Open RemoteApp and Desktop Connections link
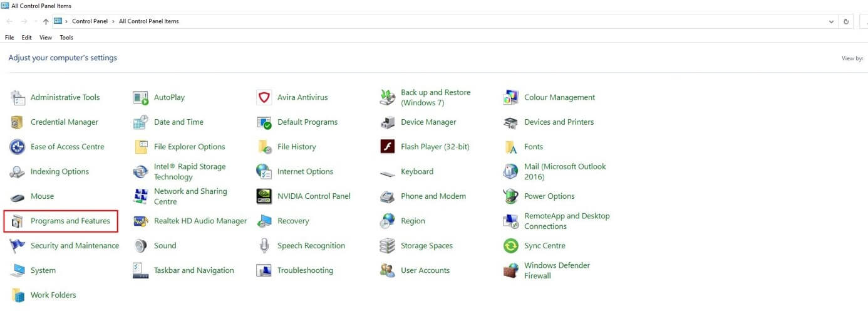868x318 pixels. (x=567, y=221)
